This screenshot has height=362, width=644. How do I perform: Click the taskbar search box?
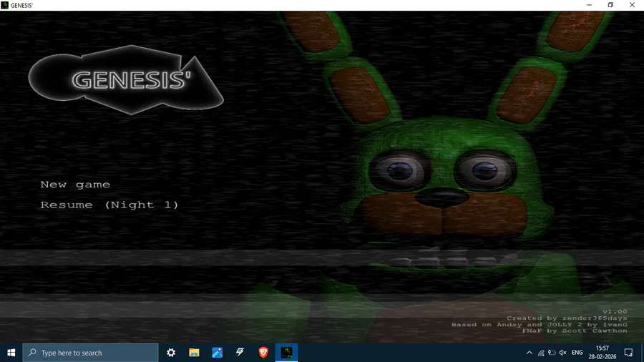click(x=90, y=353)
